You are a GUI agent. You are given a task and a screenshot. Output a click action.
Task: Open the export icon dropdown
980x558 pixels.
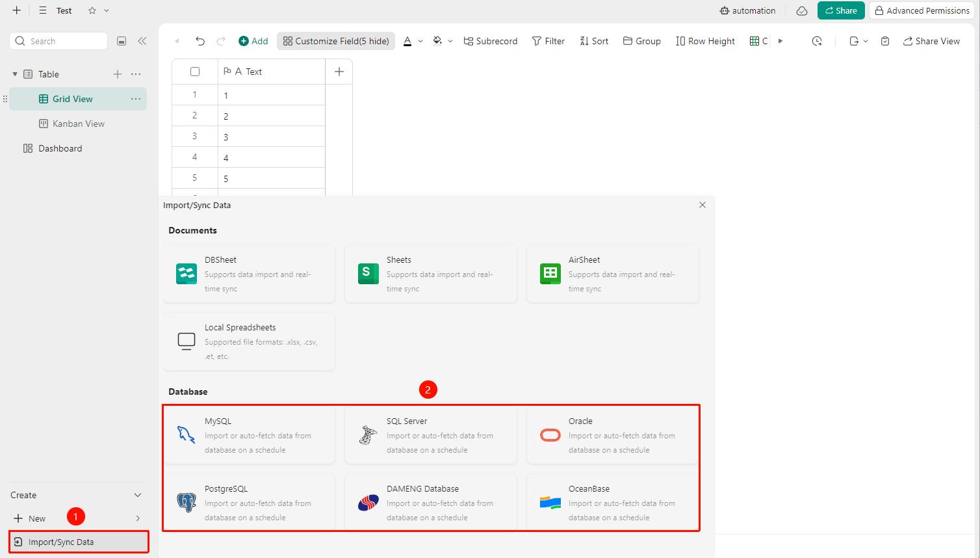click(x=858, y=41)
